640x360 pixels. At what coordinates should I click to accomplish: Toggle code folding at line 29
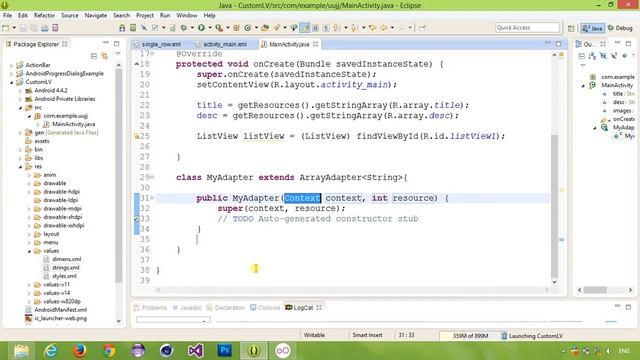coord(152,177)
